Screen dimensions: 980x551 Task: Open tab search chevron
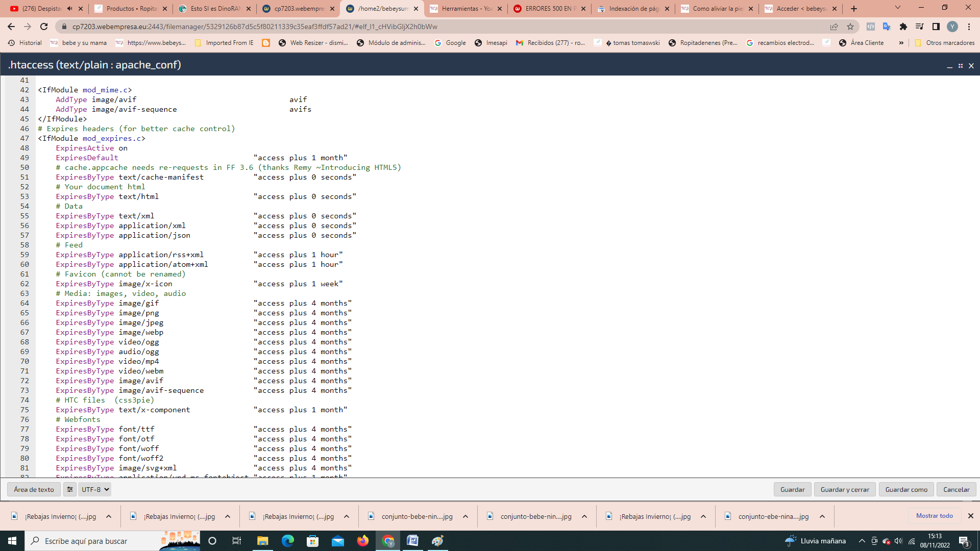[x=898, y=8]
